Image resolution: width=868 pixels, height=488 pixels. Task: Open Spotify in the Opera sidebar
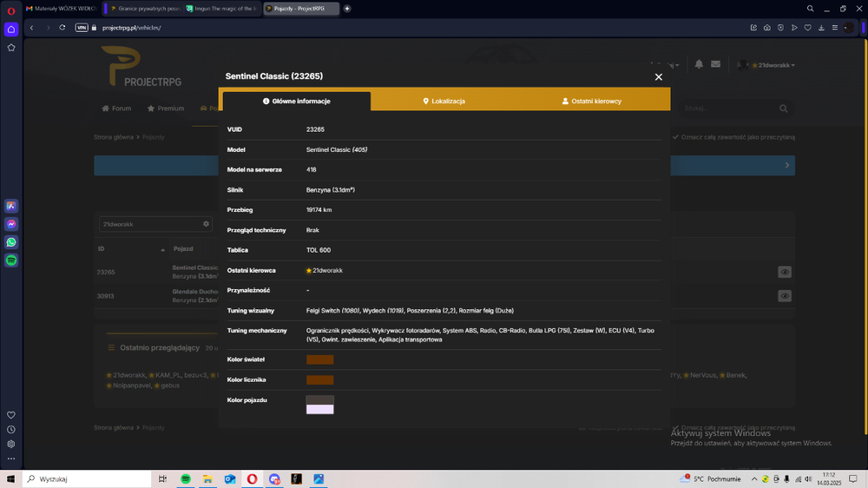pos(11,260)
